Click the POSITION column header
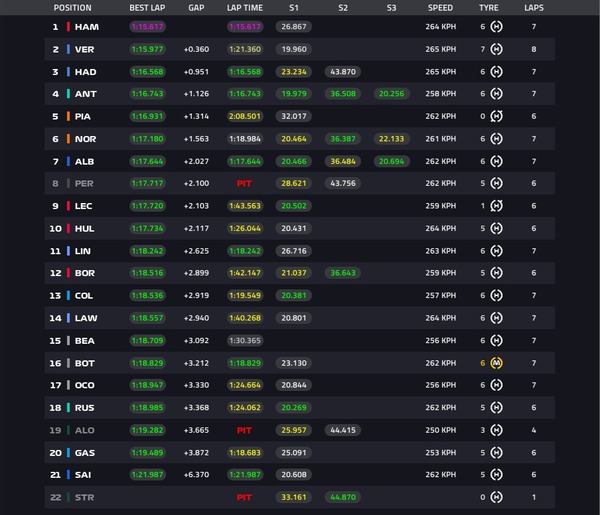Screen dimensions: 600x515 click(x=72, y=8)
